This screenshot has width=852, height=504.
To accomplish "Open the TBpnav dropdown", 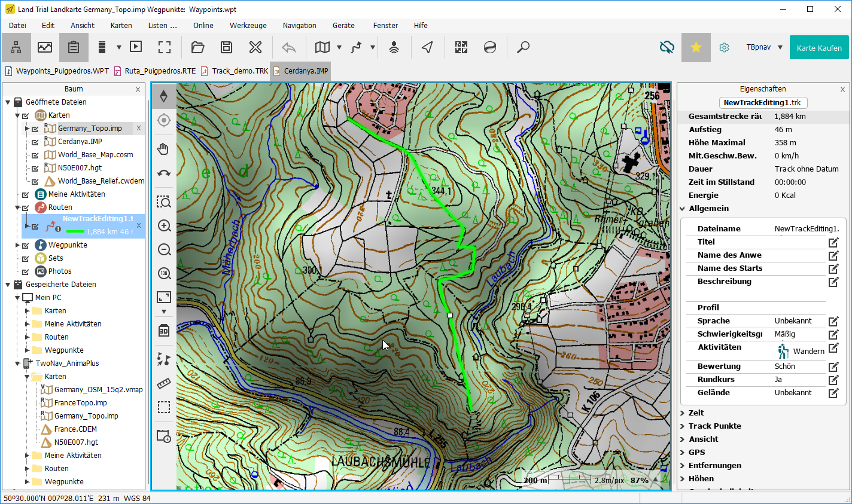I will coord(764,47).
